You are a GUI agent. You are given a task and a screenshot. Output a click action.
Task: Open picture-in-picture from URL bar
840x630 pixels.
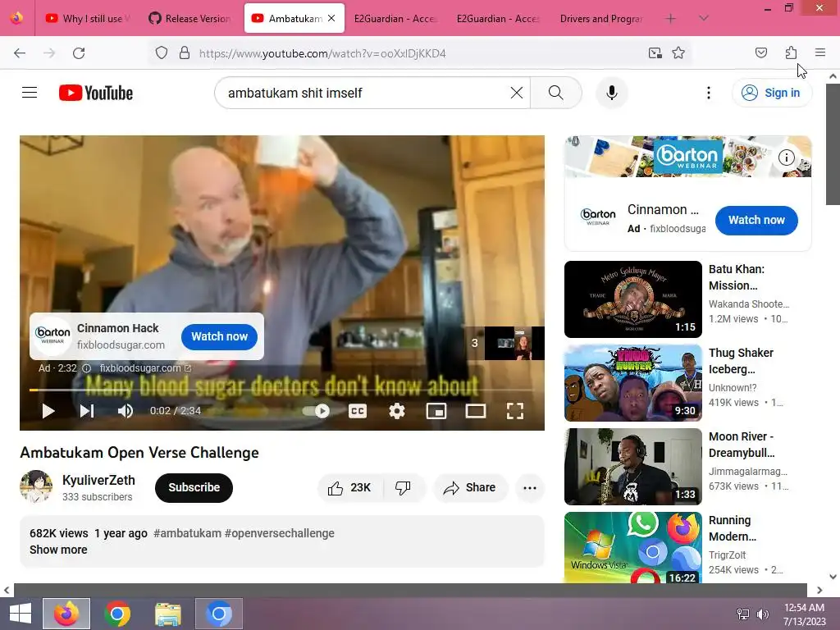(655, 53)
